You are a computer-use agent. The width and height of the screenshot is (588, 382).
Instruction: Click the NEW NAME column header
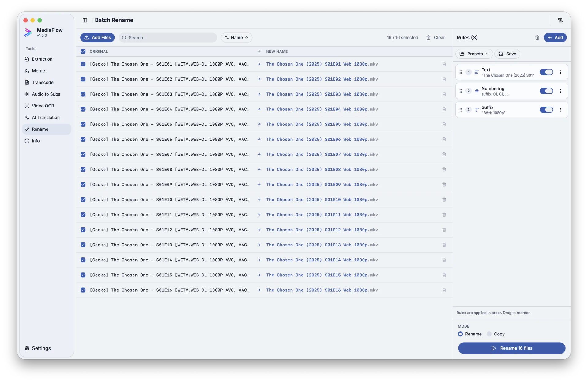pos(277,51)
